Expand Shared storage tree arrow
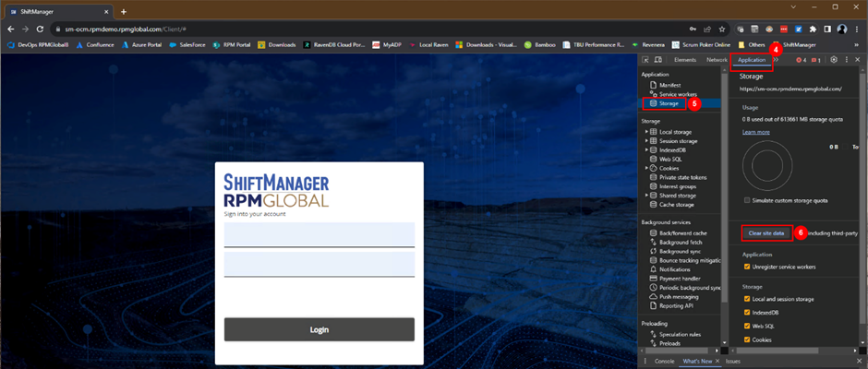868x369 pixels. point(646,196)
